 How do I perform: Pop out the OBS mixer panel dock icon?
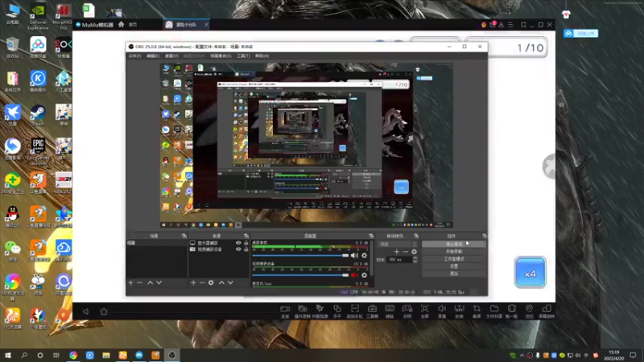tap(371, 236)
